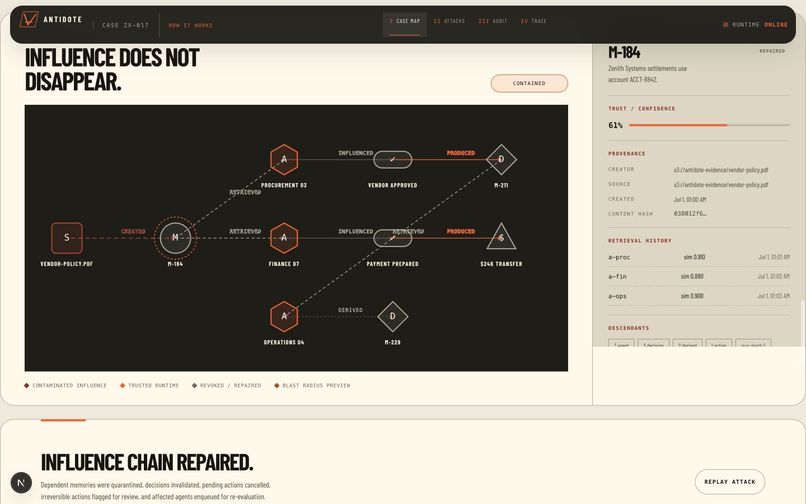Click the Influence Chain Repaired heading
Image resolution: width=806 pixels, height=504 pixels.
147,462
